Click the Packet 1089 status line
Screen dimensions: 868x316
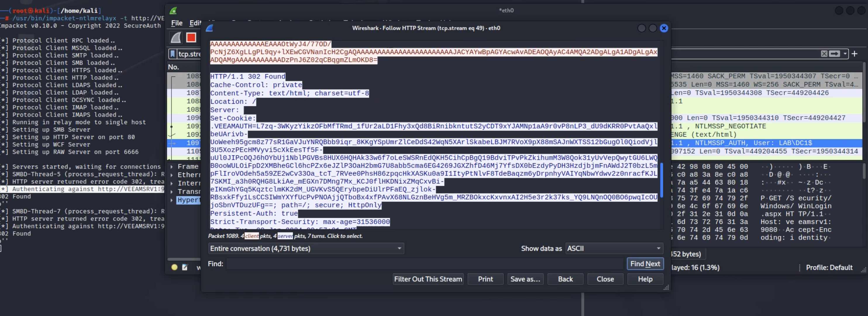(x=285, y=236)
